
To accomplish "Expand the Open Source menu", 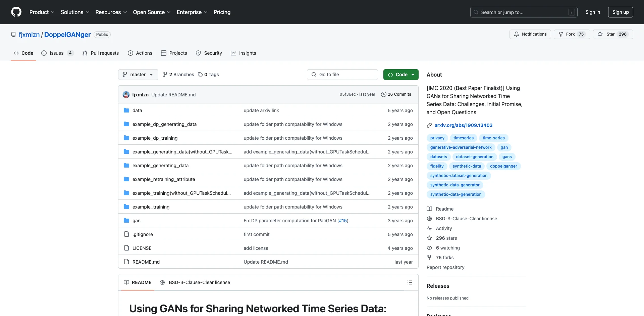I will (x=152, y=12).
